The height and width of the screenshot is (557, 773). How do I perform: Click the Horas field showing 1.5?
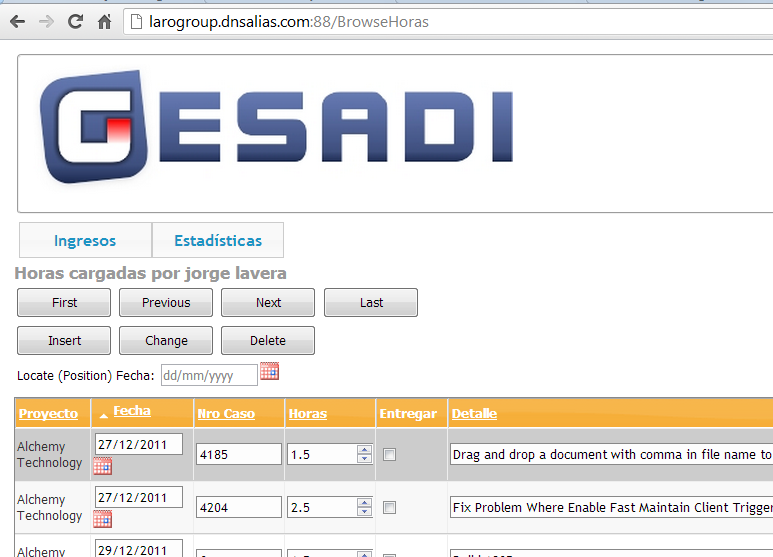[322, 454]
